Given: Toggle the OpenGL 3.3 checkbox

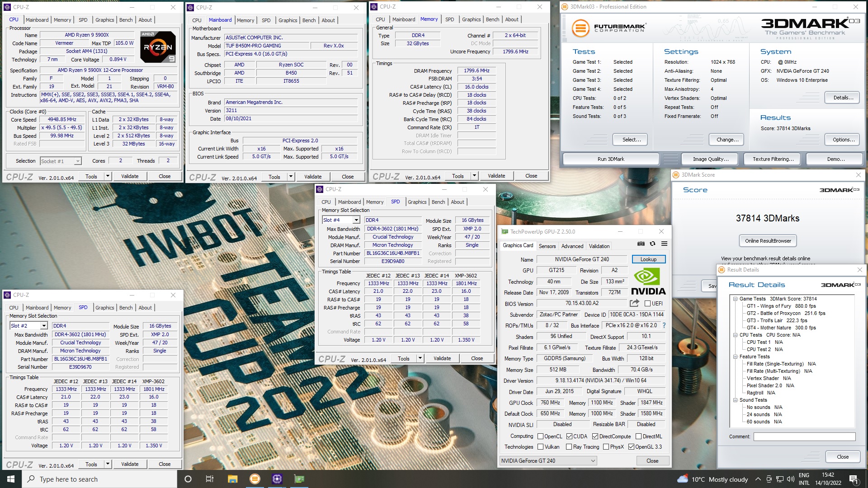Looking at the screenshot, I should (x=631, y=447).
